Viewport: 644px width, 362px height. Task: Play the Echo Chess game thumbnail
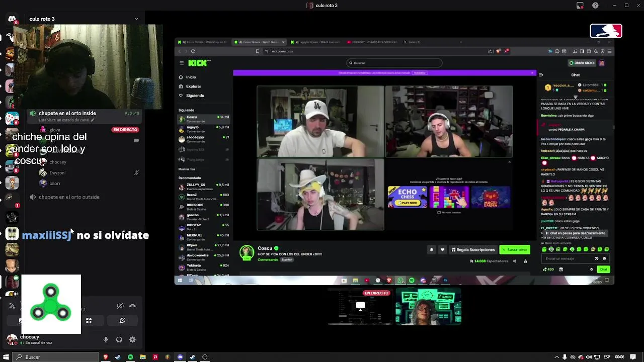[407, 197]
